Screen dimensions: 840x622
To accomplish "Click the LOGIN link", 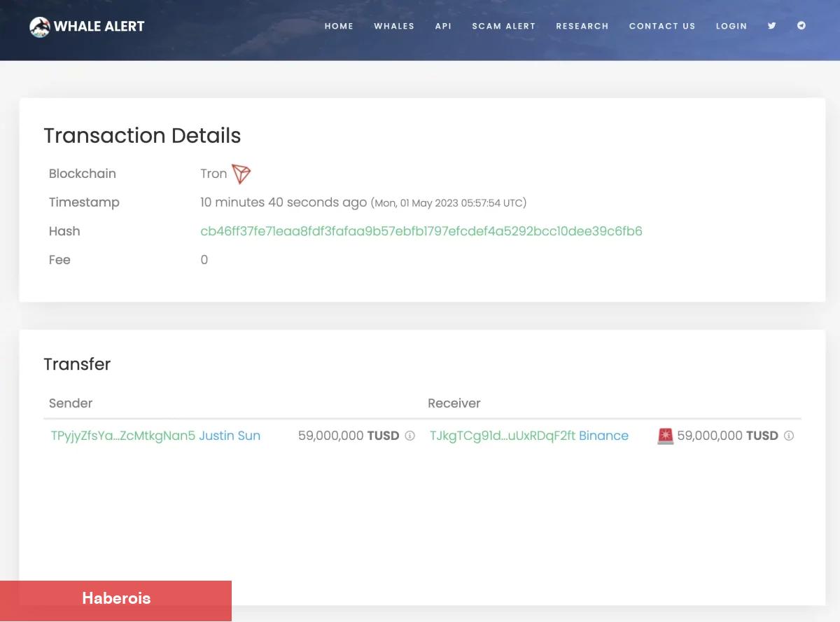I will coord(731,26).
